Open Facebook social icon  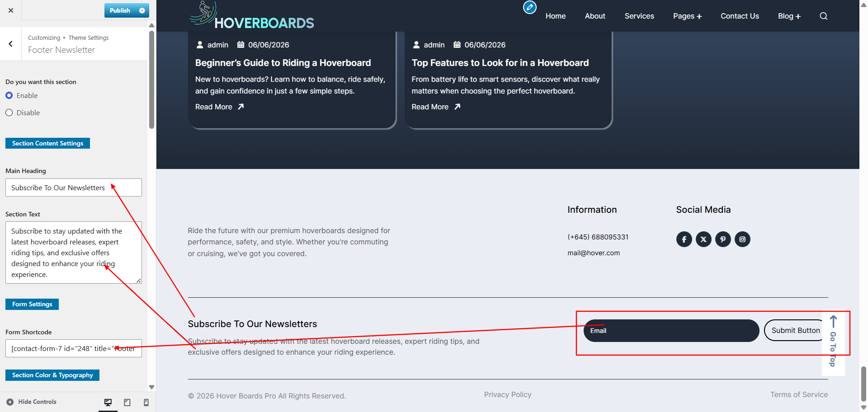click(684, 239)
